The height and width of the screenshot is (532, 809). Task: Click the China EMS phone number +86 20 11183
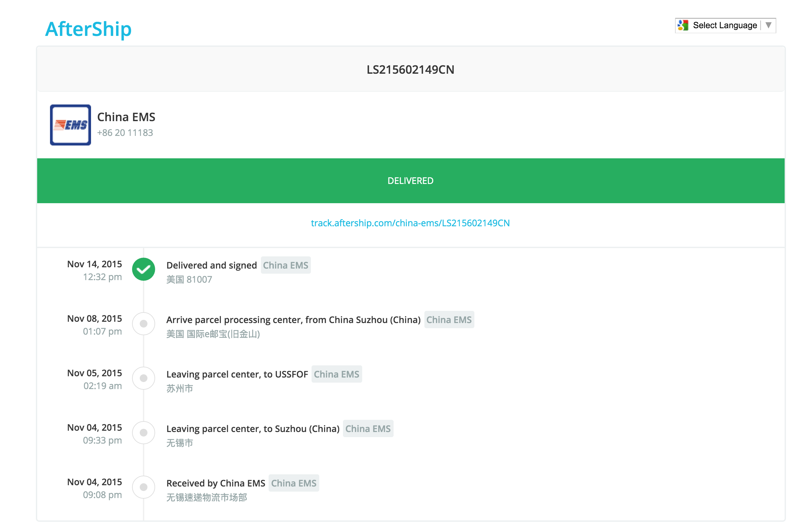click(x=125, y=133)
